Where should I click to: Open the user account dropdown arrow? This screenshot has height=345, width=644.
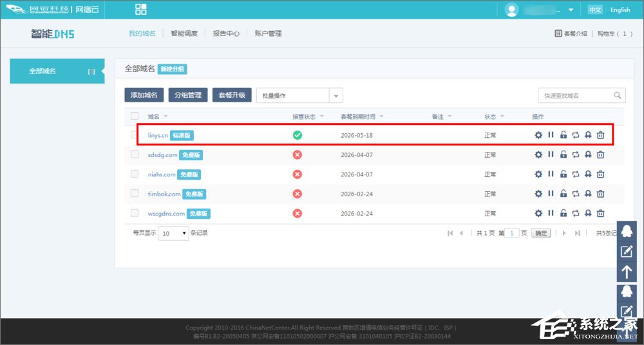pyautogui.click(x=571, y=10)
